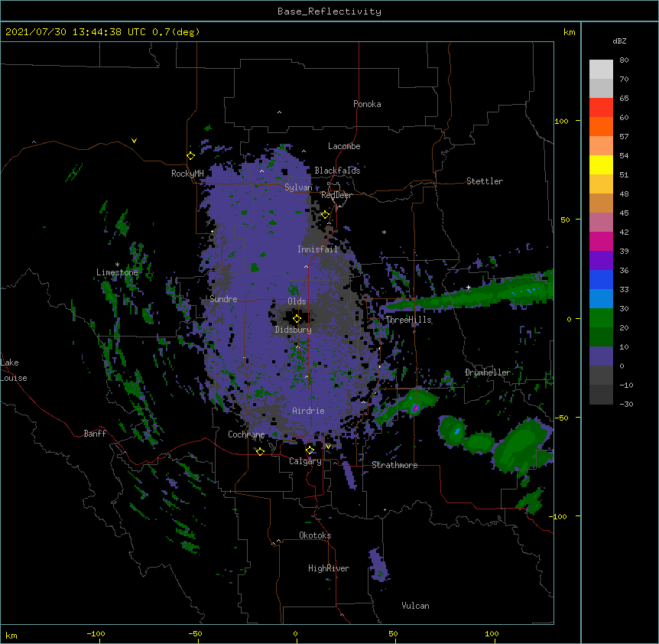
Task: Click the Base_Reflectivity title
Action: click(x=329, y=11)
